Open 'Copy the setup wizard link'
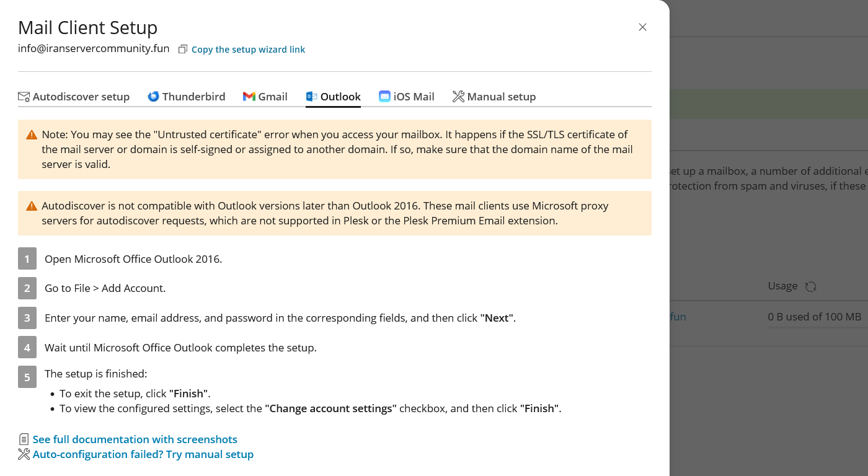The height and width of the screenshot is (476, 868). click(248, 49)
